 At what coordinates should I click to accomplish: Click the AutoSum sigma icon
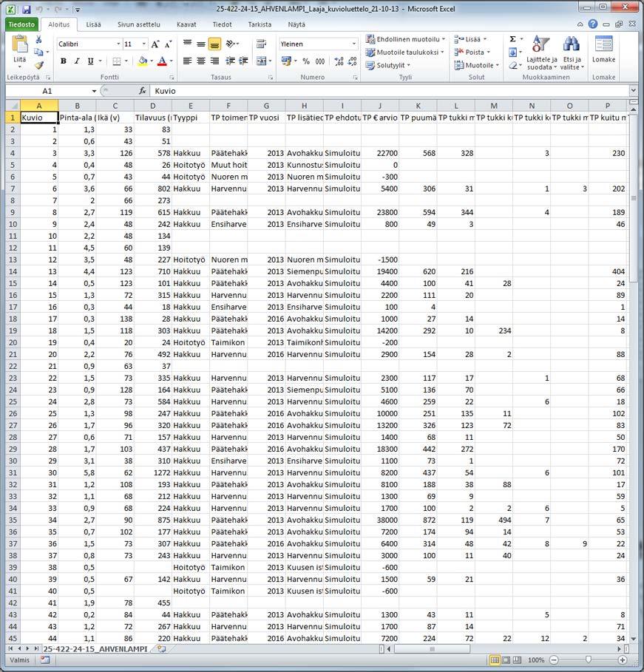(x=513, y=39)
